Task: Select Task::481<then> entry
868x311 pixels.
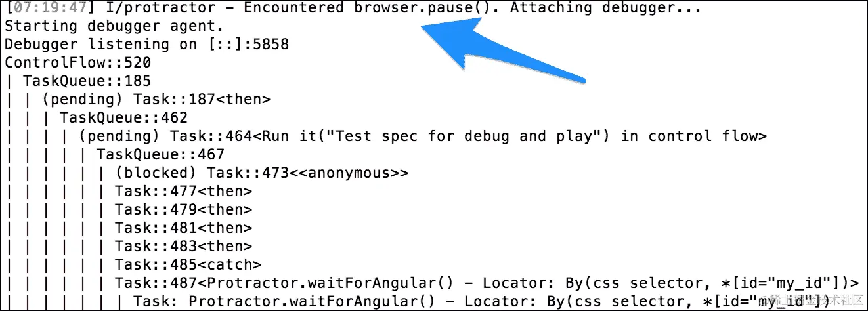Action: [183, 228]
